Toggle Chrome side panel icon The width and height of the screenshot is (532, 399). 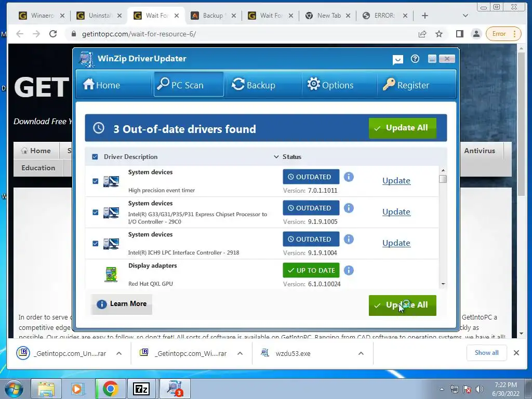pyautogui.click(x=460, y=34)
